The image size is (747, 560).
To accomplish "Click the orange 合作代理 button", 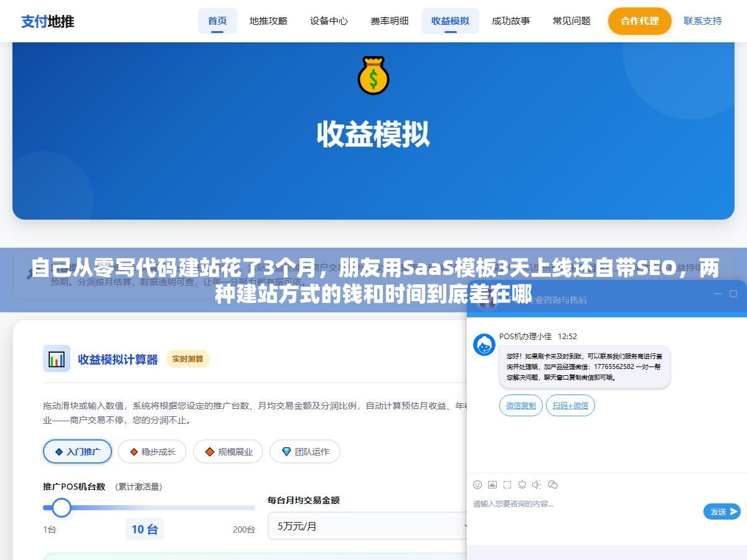I will (x=639, y=21).
